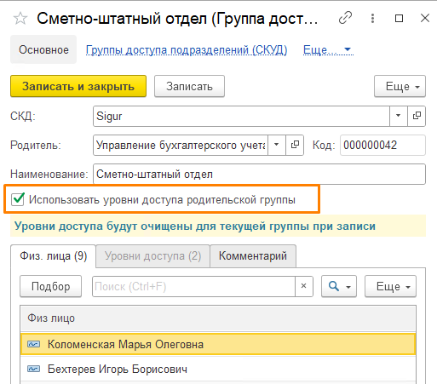Add this form to favorites with star icon
This screenshot has height=384, width=437.
point(20,18)
